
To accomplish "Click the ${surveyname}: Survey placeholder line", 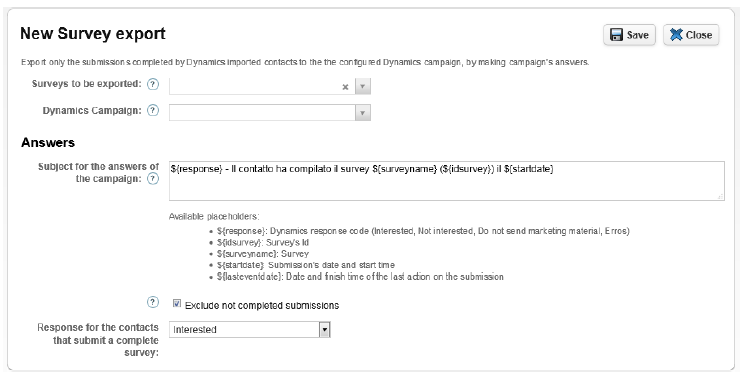I will [263, 254].
